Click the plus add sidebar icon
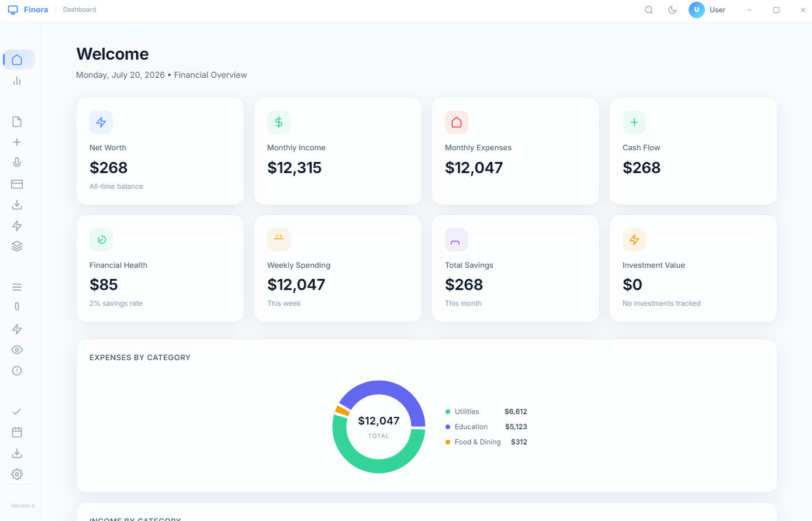This screenshot has width=812, height=521. (x=17, y=142)
